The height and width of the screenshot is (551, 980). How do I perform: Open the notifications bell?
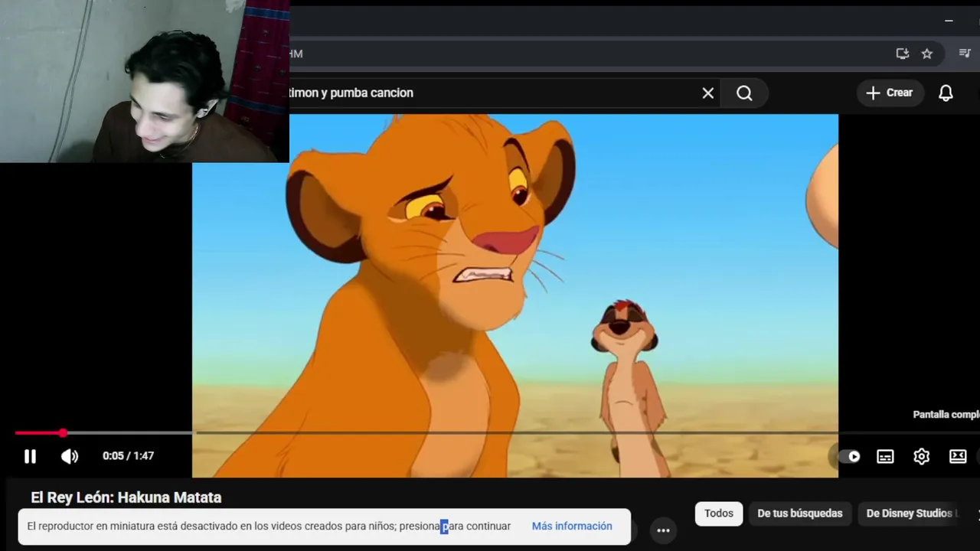[x=946, y=93]
